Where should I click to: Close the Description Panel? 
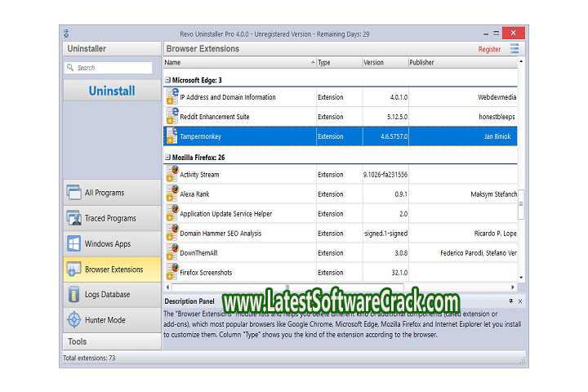tap(520, 301)
